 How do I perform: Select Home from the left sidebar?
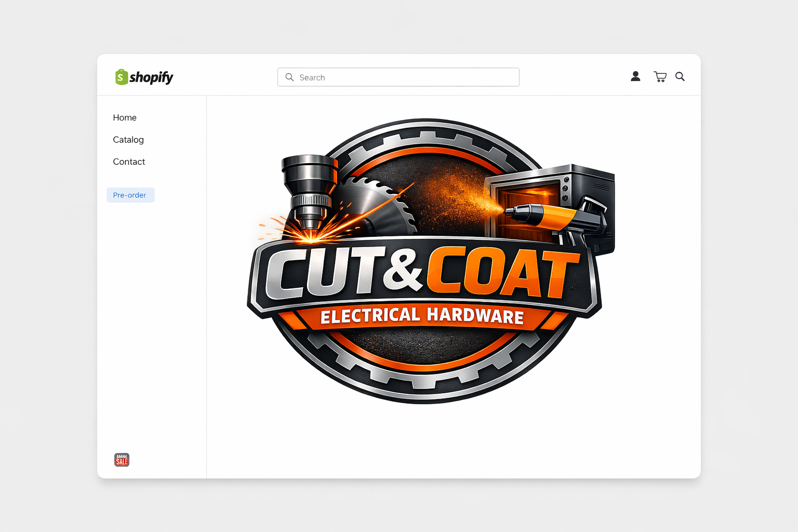tap(125, 117)
